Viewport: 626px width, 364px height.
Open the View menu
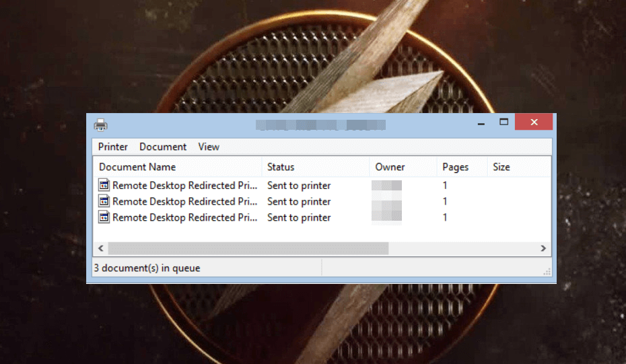click(x=209, y=147)
